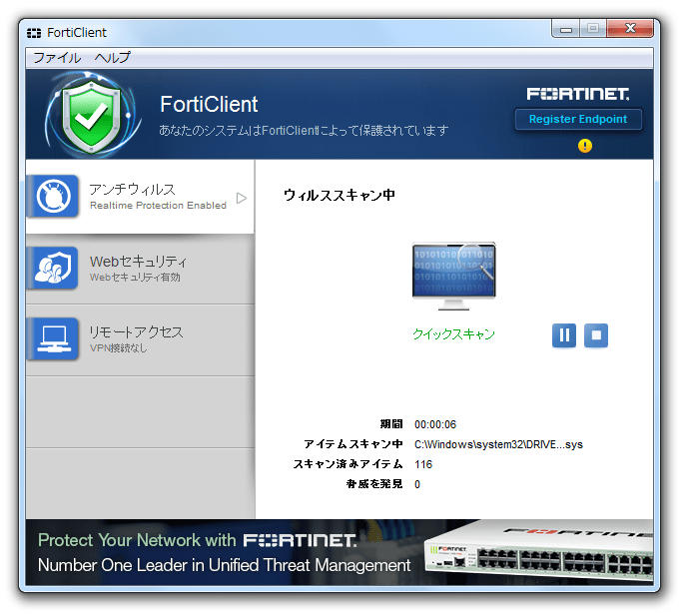
Task: Click the VPN接続なし status text
Action: click(118, 348)
